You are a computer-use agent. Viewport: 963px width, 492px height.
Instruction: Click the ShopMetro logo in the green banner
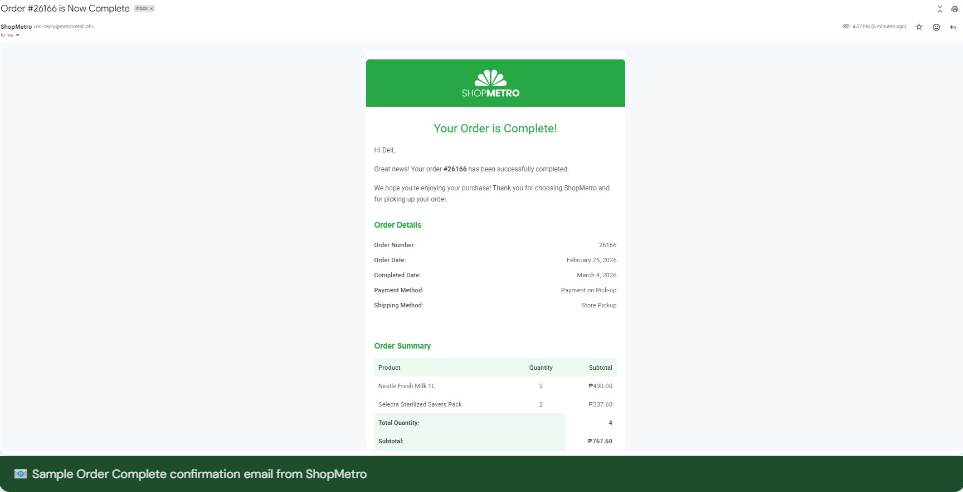tap(490, 84)
